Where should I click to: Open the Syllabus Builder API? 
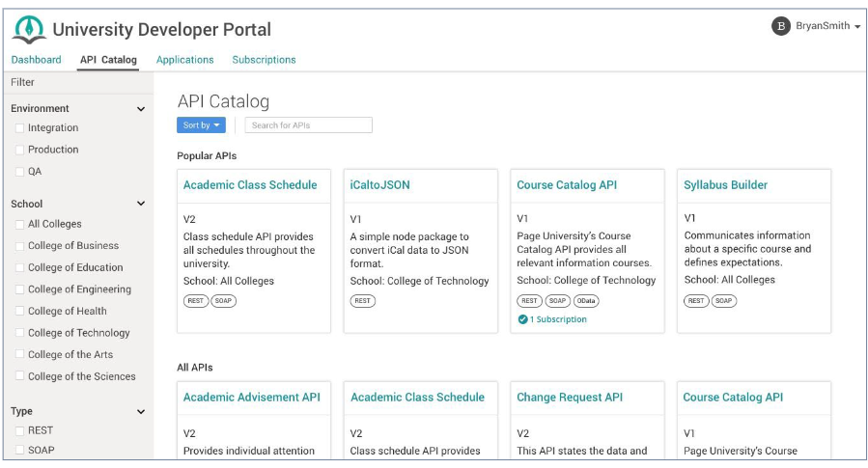point(726,184)
